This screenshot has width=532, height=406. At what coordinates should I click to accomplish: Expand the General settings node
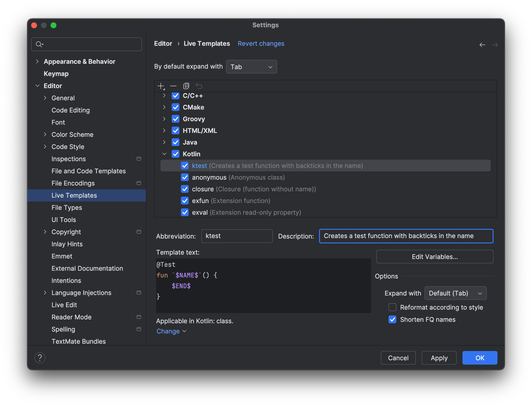[45, 98]
